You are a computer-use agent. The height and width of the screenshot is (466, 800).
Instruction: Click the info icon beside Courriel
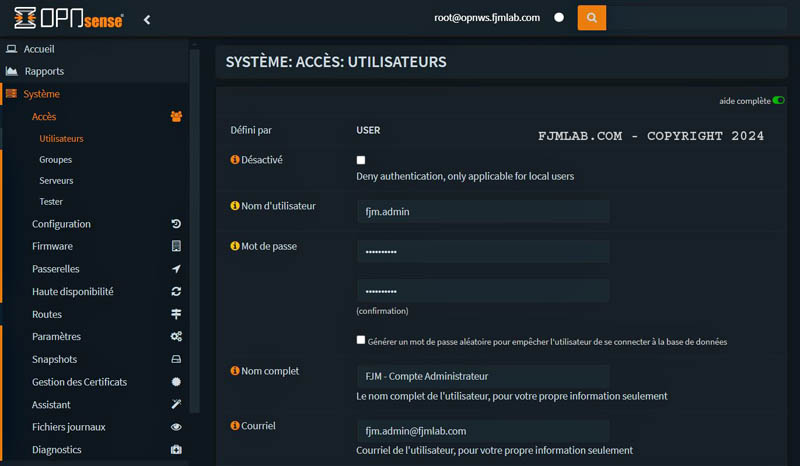coord(235,426)
